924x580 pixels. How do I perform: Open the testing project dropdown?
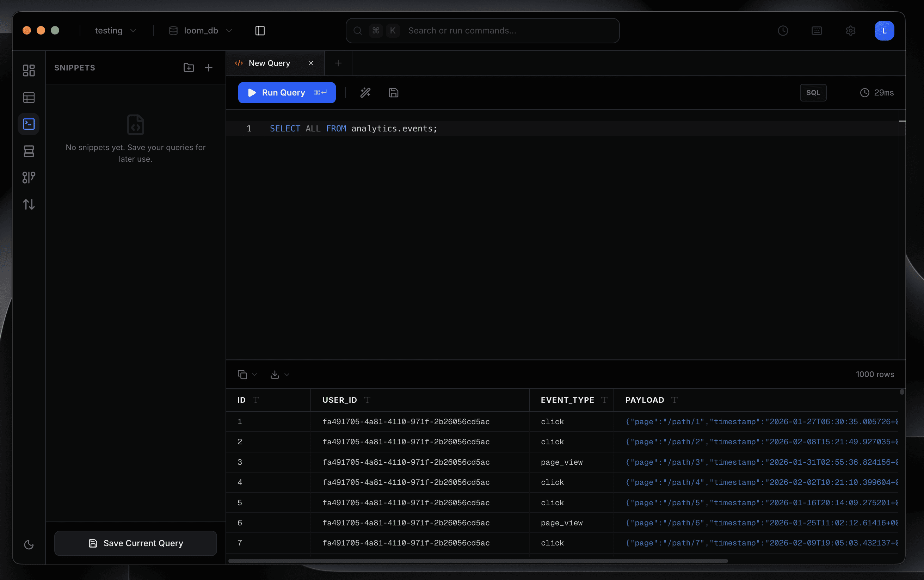(115, 30)
